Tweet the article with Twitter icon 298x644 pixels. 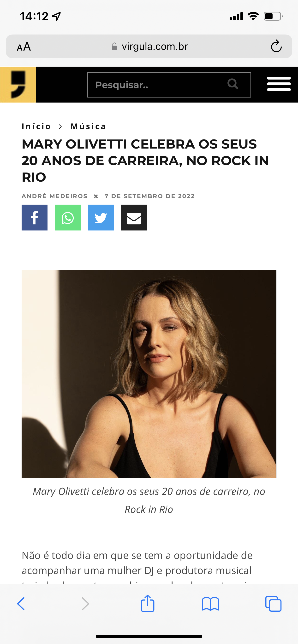[x=101, y=218]
